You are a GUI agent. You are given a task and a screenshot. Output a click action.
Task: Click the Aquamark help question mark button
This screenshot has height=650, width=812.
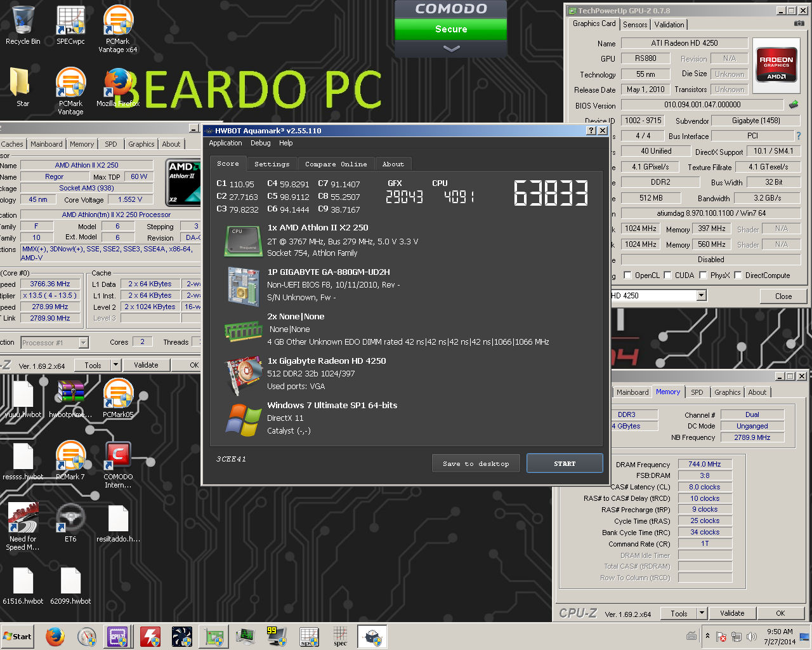(x=591, y=130)
